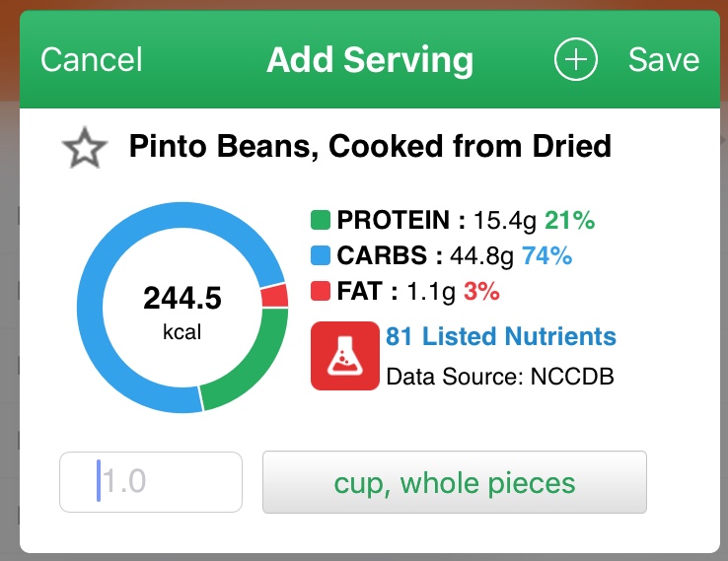728x561 pixels.
Task: Click the FAT 1.1g 3% row
Action: coord(406,292)
